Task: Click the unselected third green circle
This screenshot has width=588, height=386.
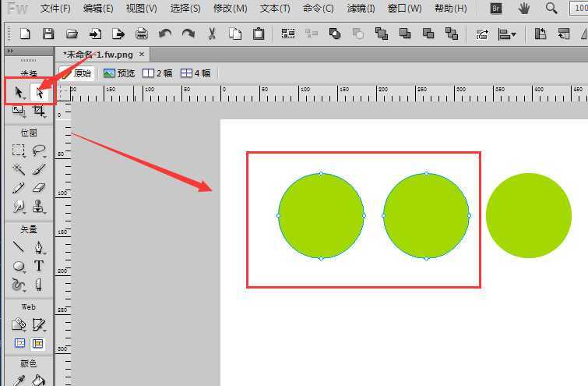Action: pyautogui.click(x=528, y=215)
